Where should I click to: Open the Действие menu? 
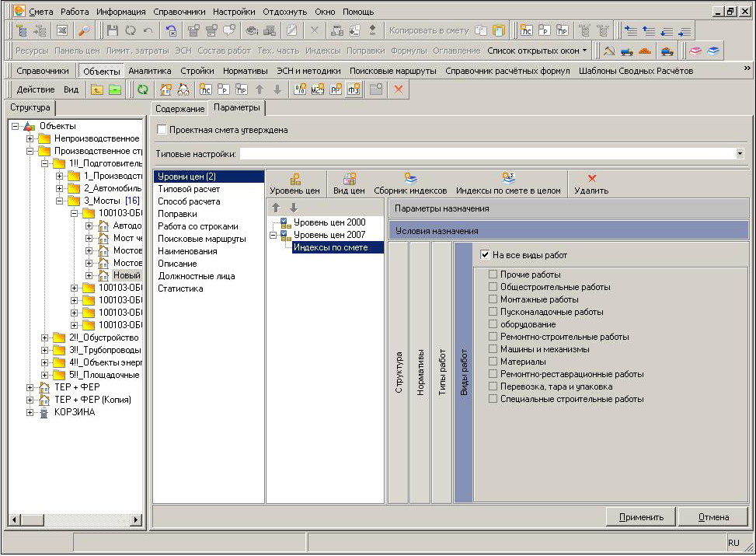coord(36,89)
